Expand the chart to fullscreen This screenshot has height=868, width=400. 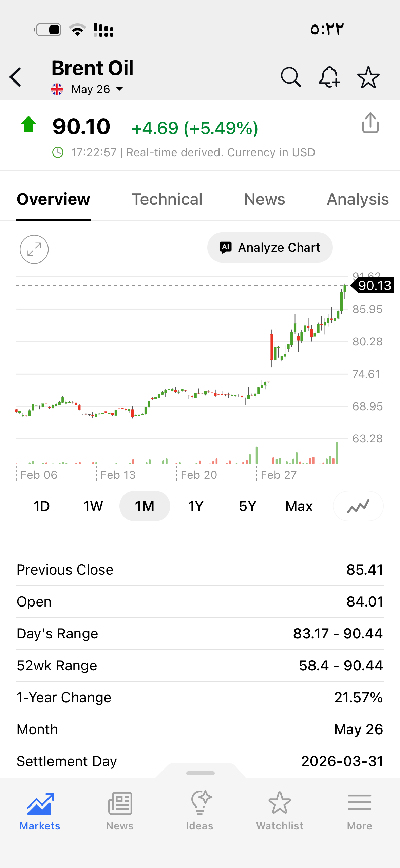click(34, 249)
